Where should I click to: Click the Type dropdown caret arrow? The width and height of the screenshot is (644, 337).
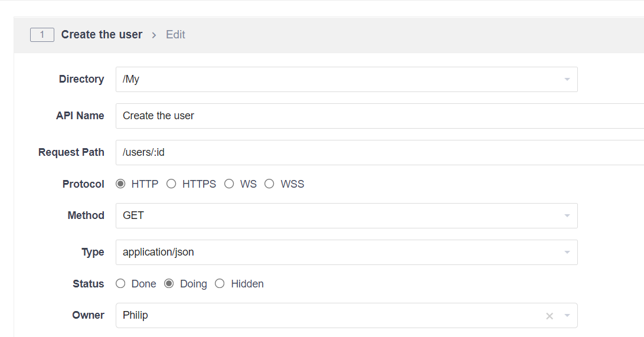(x=567, y=253)
